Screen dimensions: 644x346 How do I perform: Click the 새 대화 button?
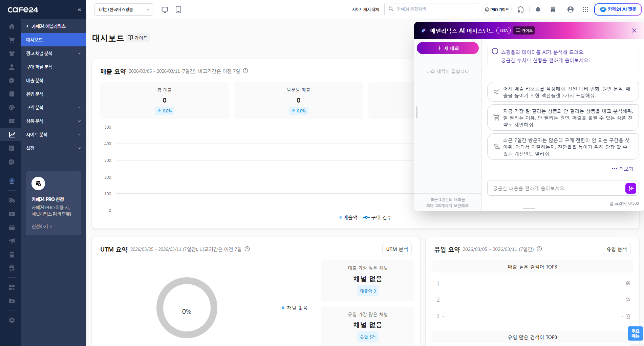(448, 48)
